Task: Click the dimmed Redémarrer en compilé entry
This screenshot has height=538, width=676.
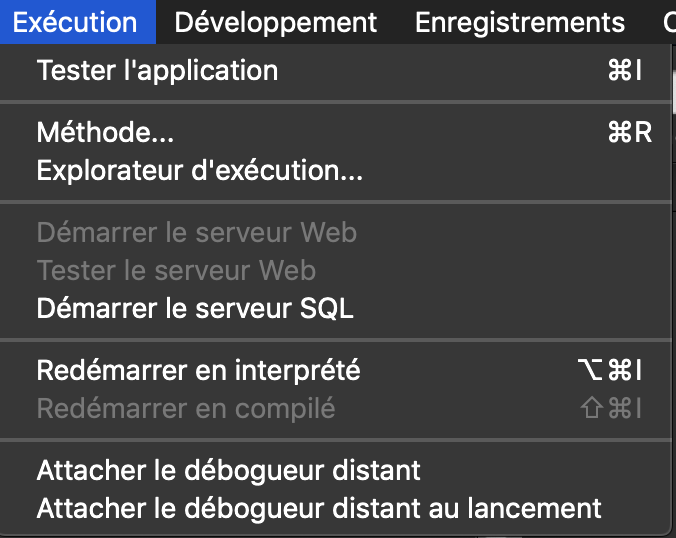Action: point(186,408)
